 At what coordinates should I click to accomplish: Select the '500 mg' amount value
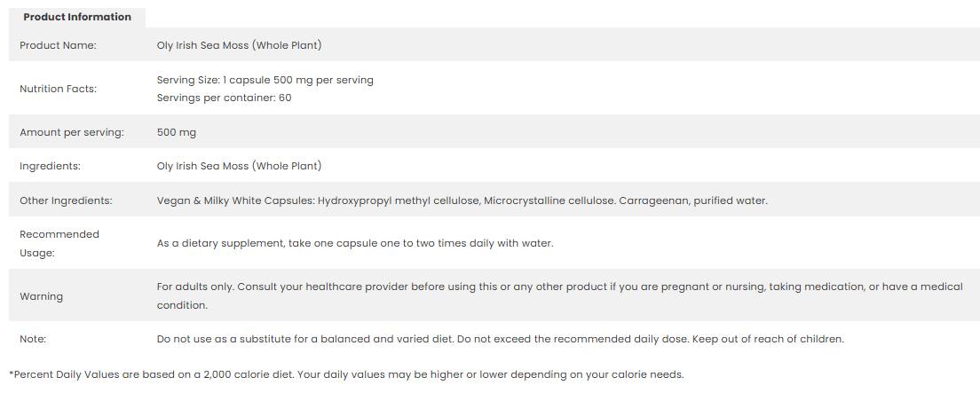coord(177,132)
